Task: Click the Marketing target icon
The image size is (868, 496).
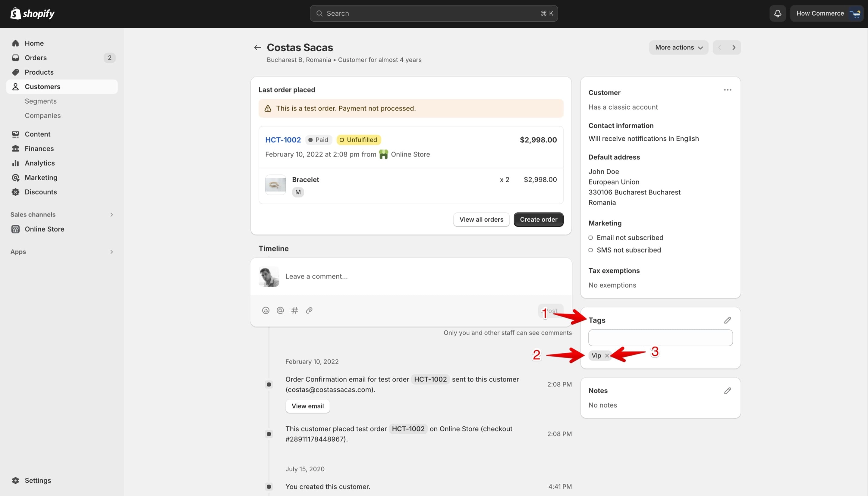Action: tap(15, 177)
